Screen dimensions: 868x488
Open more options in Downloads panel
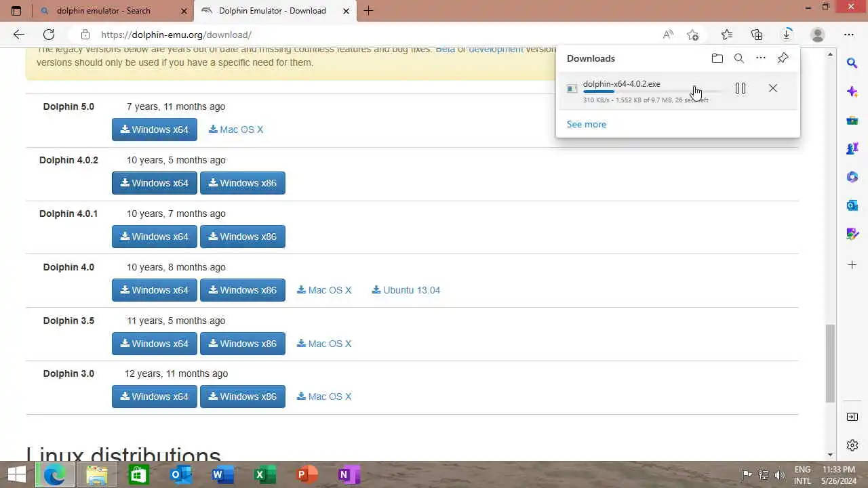[x=761, y=58]
